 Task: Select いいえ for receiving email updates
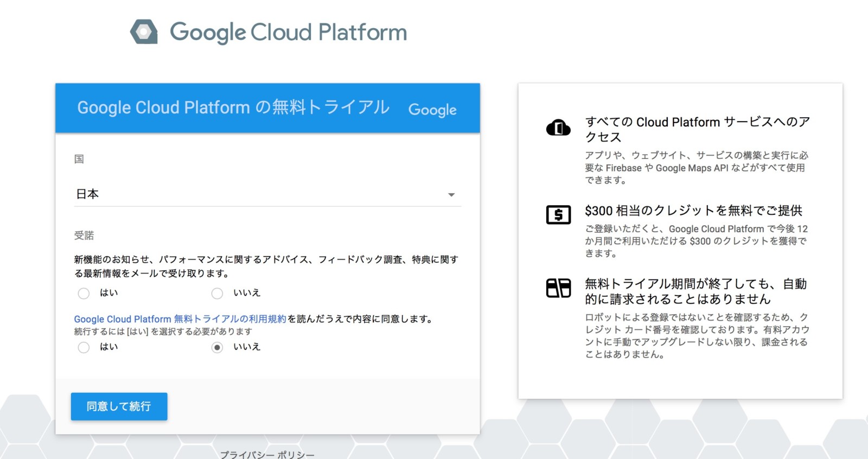pyautogui.click(x=217, y=294)
